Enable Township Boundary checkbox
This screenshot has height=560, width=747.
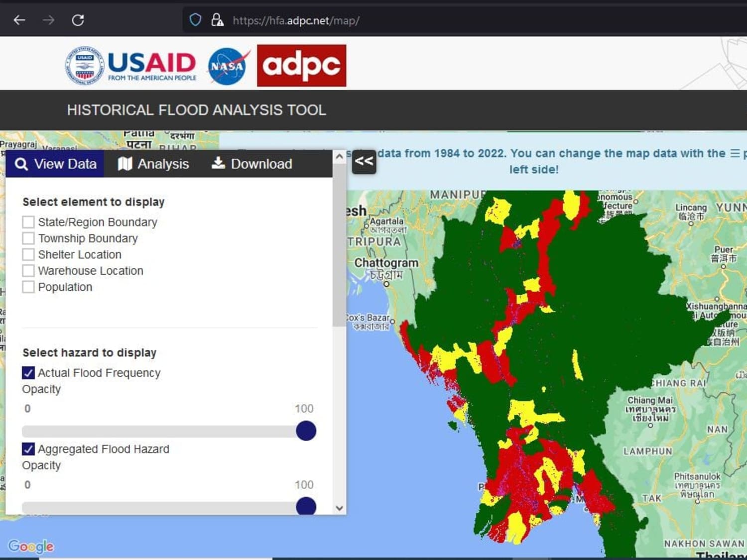pos(28,238)
